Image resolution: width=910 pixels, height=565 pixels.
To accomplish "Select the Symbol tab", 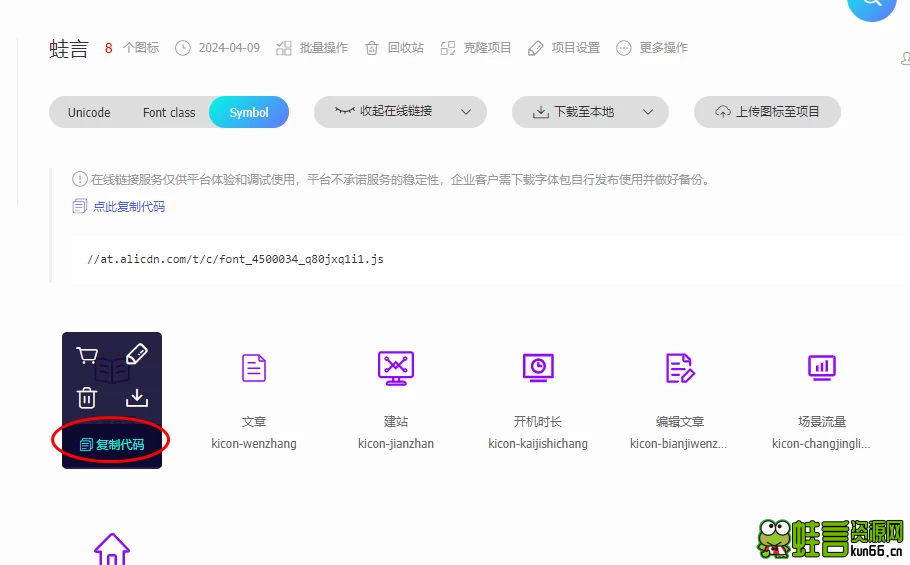I will tap(249, 112).
